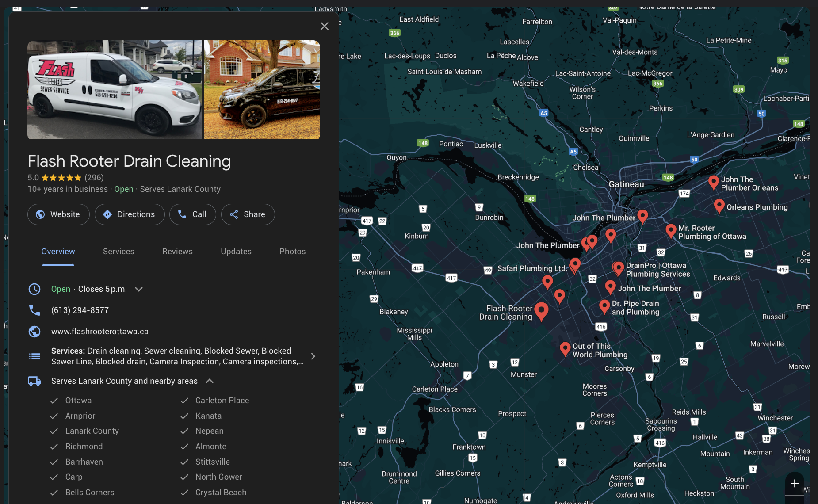This screenshot has width=818, height=504.
Task: Switch to the Services tab
Action: [x=118, y=252]
